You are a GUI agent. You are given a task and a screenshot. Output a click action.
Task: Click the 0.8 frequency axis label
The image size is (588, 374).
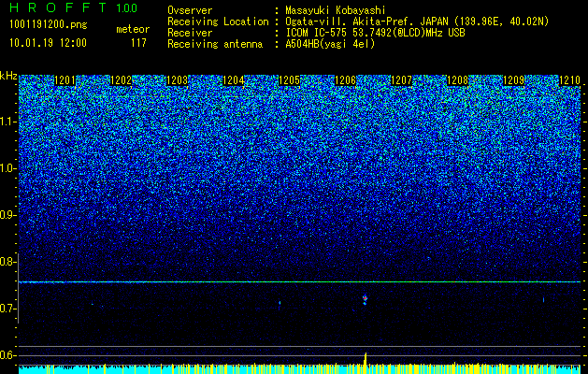click(8, 262)
